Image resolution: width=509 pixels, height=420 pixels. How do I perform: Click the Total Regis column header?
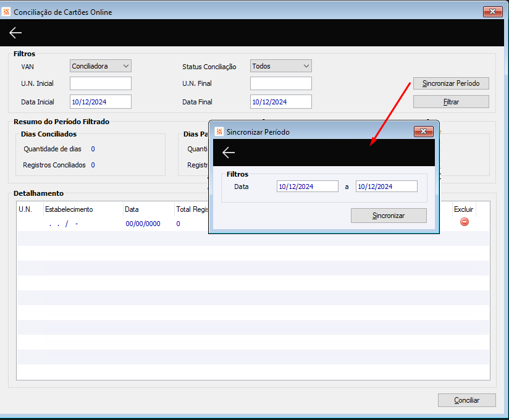[x=192, y=209]
